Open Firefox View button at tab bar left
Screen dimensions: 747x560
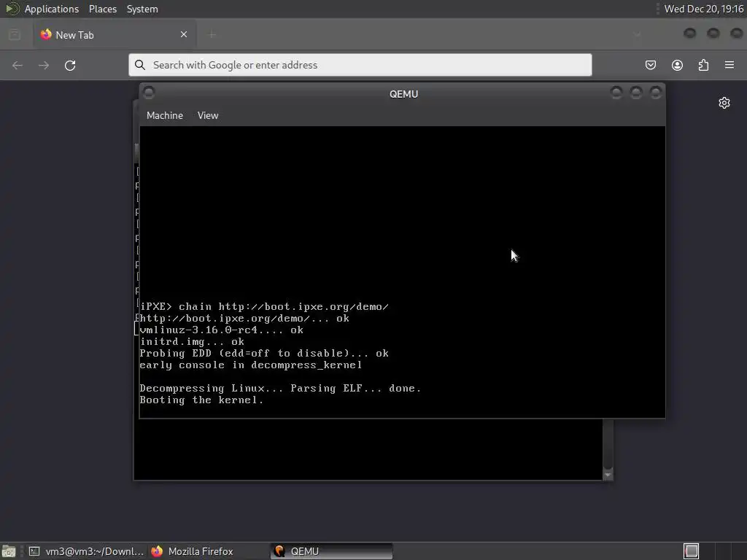15,34
